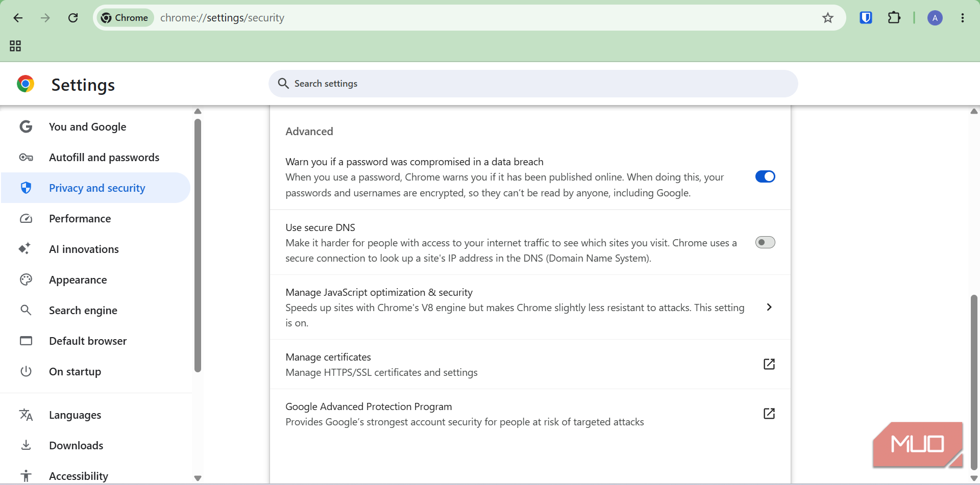Bookmark this page with the star icon

(x=828, y=18)
